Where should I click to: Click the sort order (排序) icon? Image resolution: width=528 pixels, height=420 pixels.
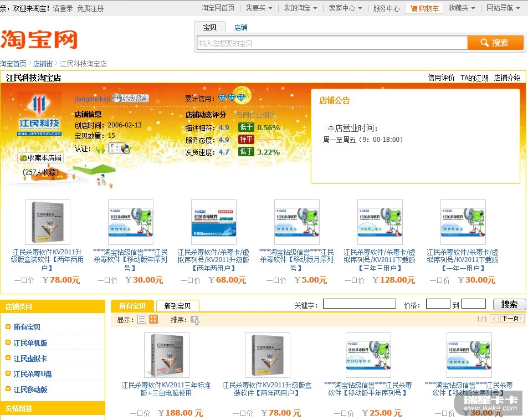[x=195, y=320]
